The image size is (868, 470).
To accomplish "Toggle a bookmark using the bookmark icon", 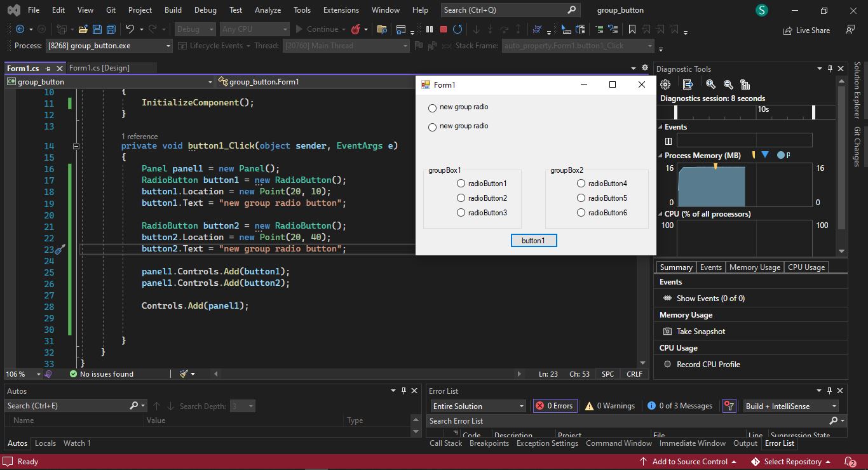I will pyautogui.click(x=632, y=29).
